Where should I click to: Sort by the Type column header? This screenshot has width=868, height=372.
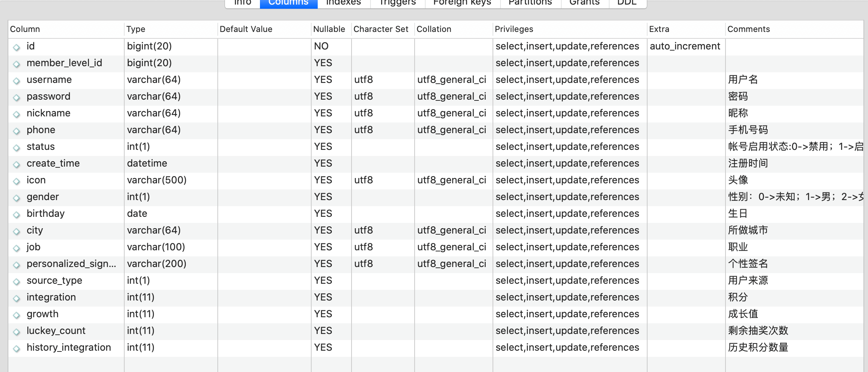(x=136, y=29)
